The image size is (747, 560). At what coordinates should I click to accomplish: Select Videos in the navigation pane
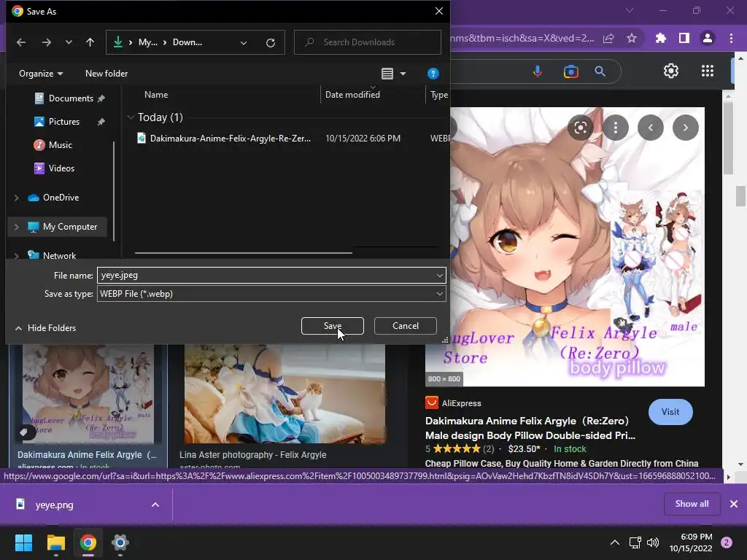[x=54, y=168]
